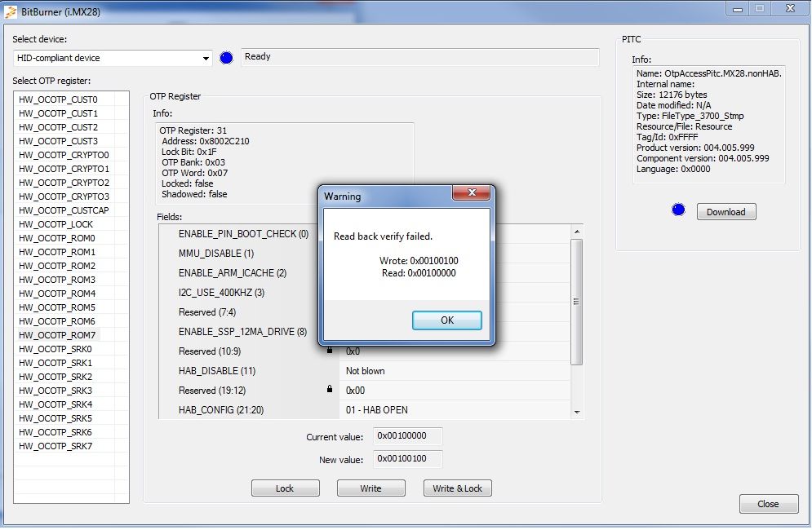
Task: Select the HAB_DISABLE (11) field
Action: [216, 371]
